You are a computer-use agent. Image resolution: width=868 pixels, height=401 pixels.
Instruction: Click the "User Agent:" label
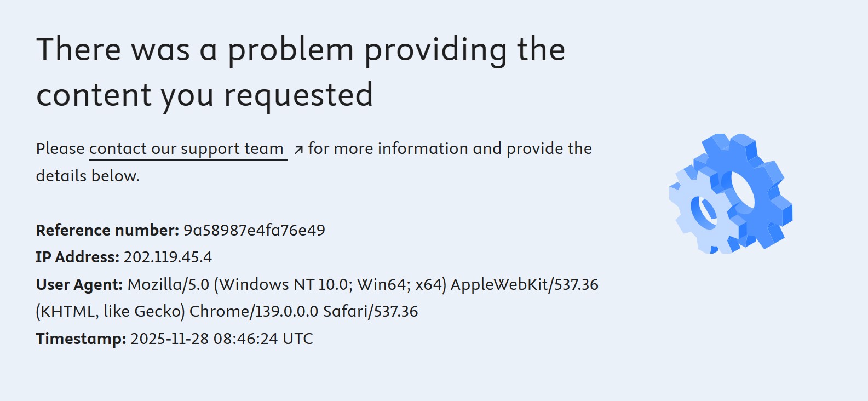pyautogui.click(x=79, y=284)
